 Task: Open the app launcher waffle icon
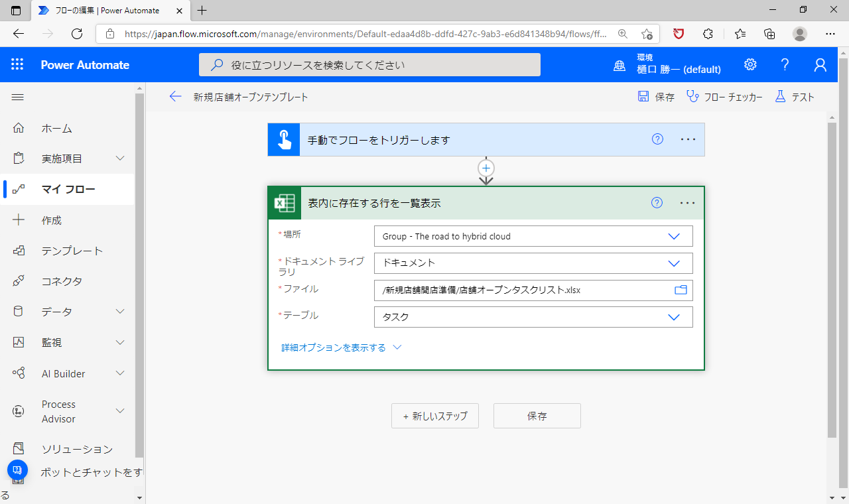(17, 64)
